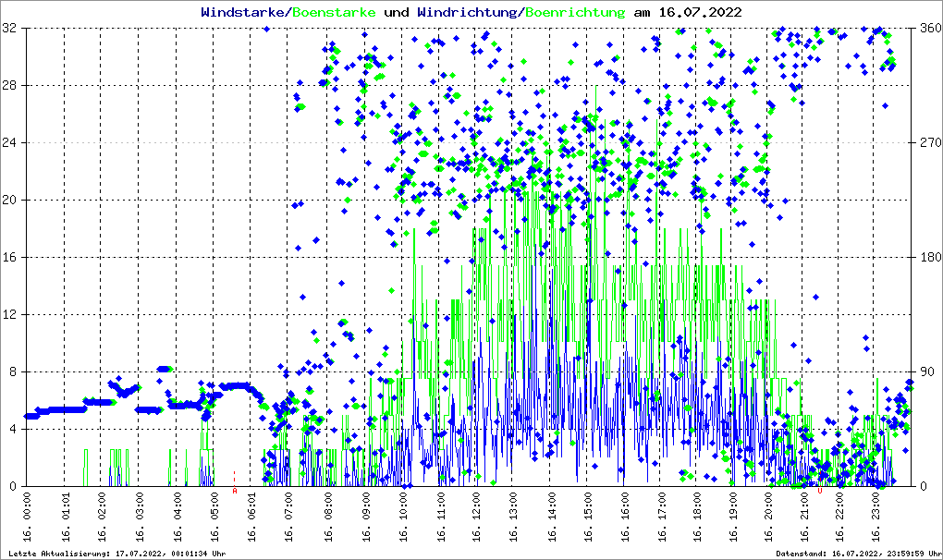Click the "16. 06:01" time axis label

[x=253, y=519]
